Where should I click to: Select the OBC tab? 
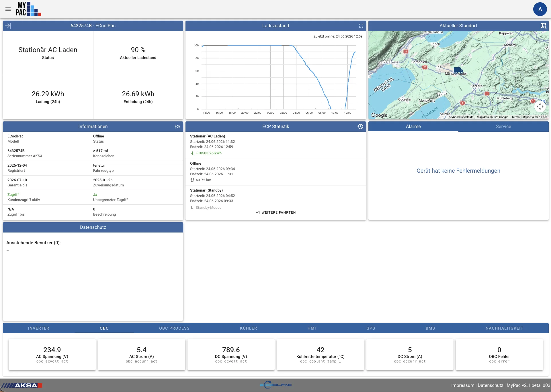coord(104,328)
